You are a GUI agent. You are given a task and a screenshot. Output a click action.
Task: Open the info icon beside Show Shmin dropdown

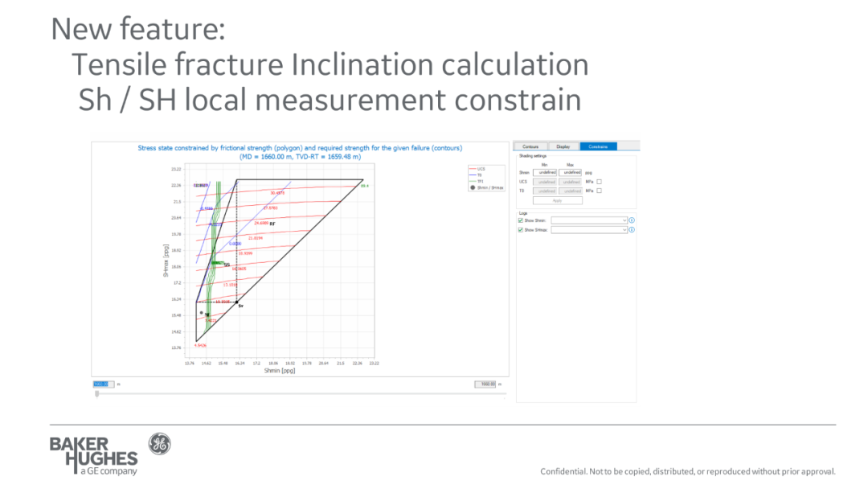point(632,220)
